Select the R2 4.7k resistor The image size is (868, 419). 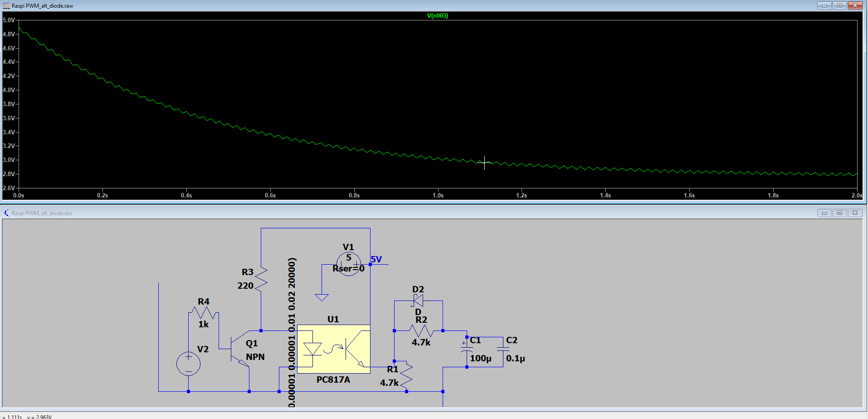pos(421,331)
